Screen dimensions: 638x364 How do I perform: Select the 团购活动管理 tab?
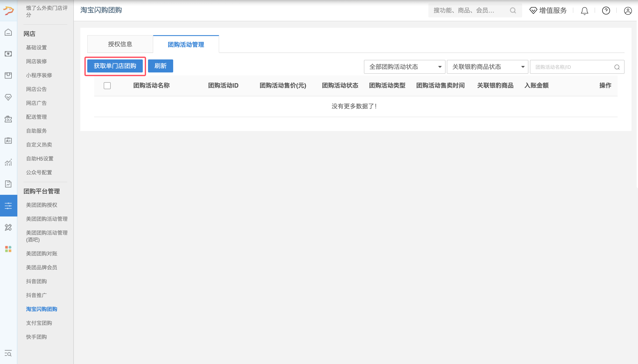[186, 44]
